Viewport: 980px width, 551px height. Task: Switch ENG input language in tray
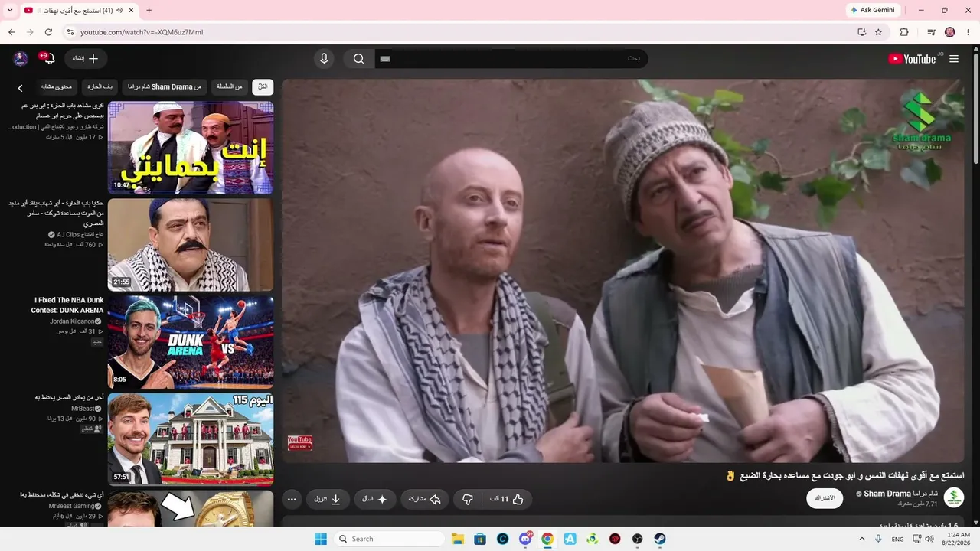point(897,539)
